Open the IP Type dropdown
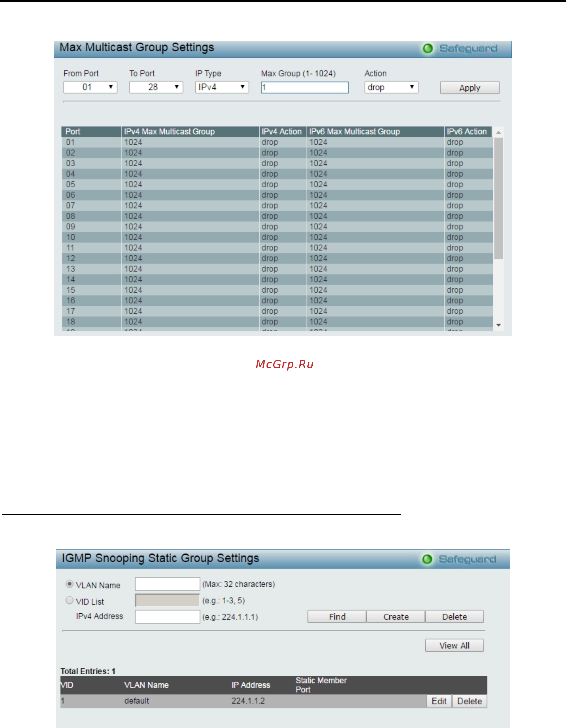Image resolution: width=566 pixels, height=728 pixels. [222, 87]
